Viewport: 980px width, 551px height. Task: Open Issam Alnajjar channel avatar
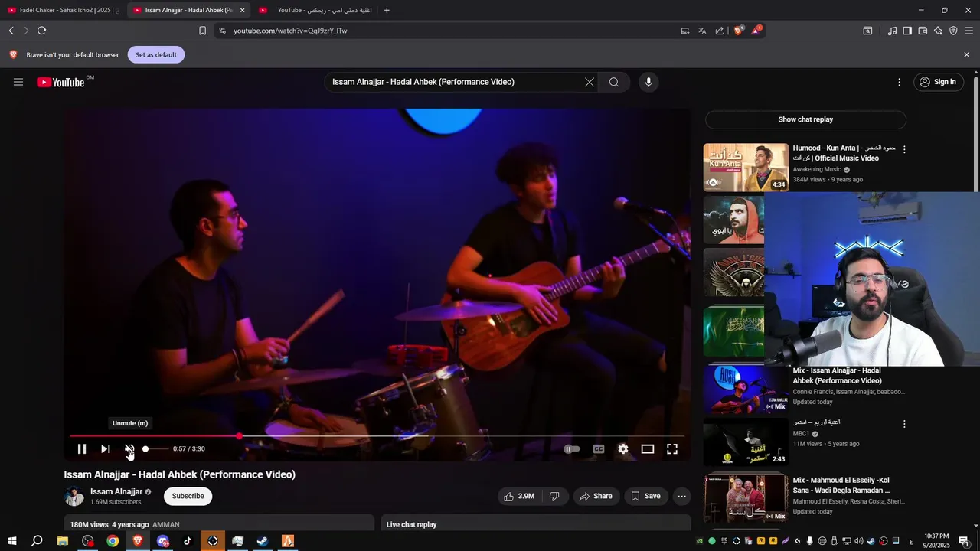pyautogui.click(x=74, y=496)
